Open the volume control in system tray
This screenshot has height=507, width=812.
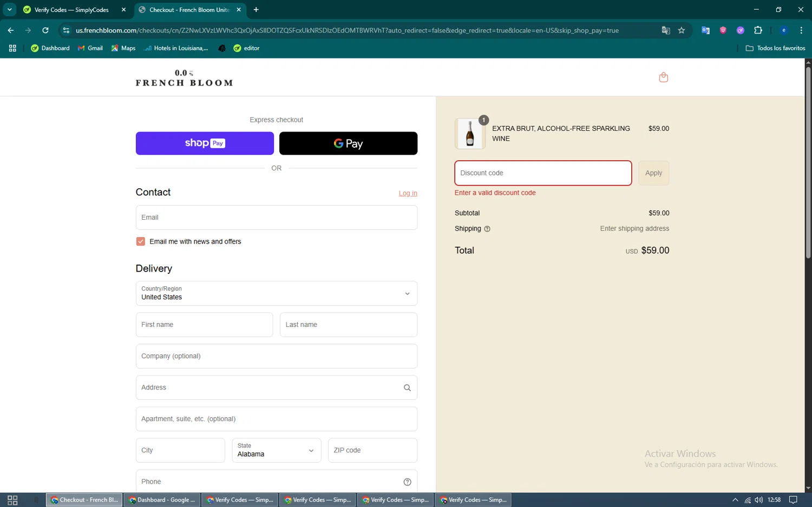click(x=759, y=500)
